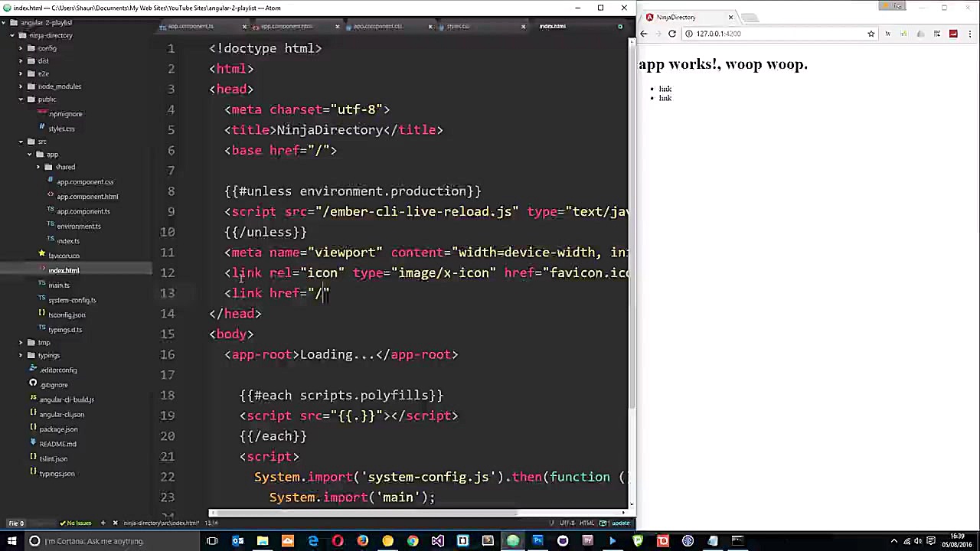The image size is (980, 551).
Task: Open Chrome's three-dot menu
Action: (x=971, y=33)
